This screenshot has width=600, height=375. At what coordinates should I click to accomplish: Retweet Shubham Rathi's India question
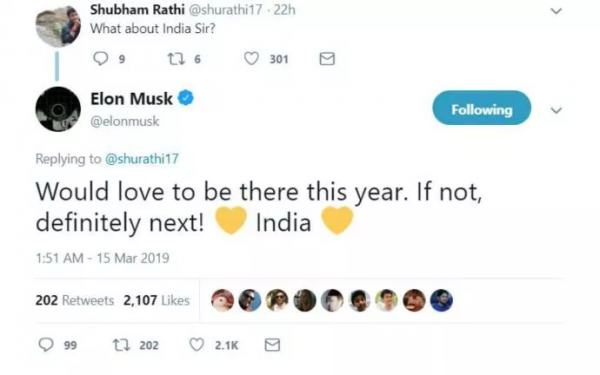coord(176,59)
